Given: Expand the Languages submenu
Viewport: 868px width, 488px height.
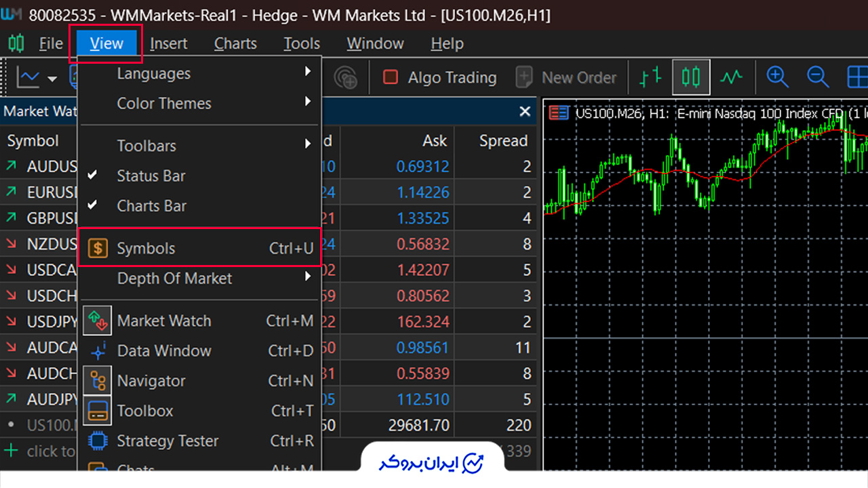Looking at the screenshot, I should 199,73.
